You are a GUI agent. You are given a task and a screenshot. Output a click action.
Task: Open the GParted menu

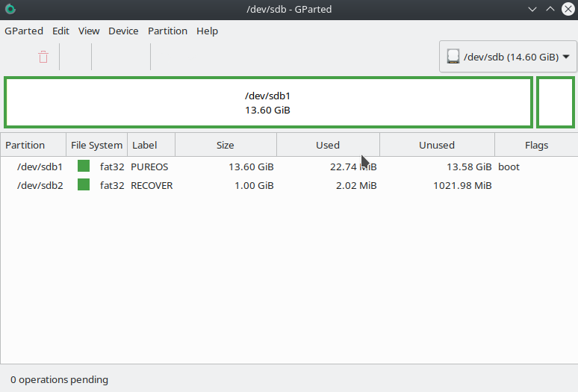(22, 31)
